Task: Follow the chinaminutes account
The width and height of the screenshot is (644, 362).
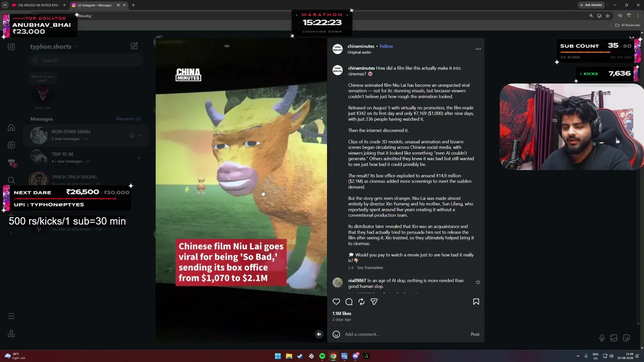Action: pos(386,46)
